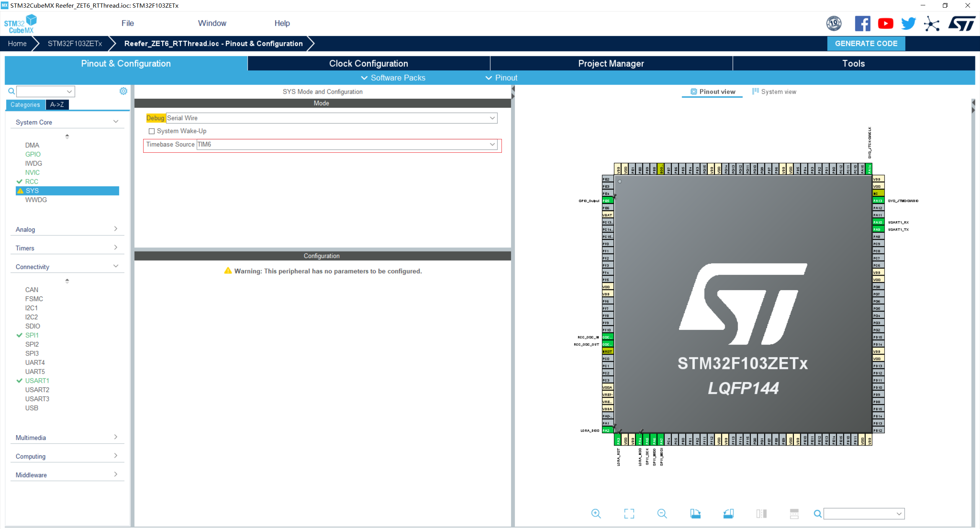The height and width of the screenshot is (529, 980).
Task: Open the Clock Configuration tab
Action: click(368, 64)
